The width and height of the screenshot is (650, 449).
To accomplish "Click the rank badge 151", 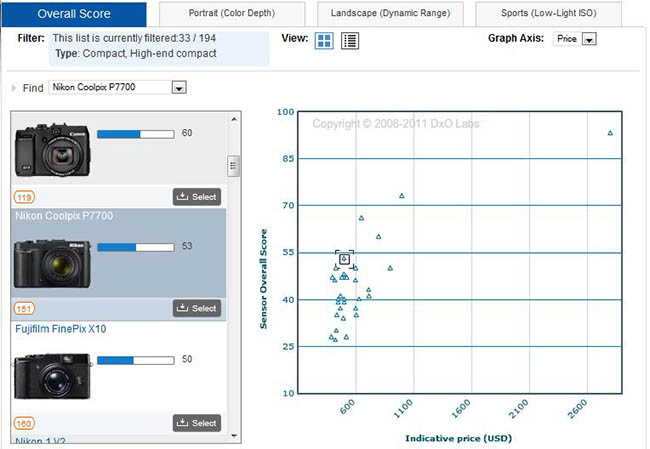I will pos(24,308).
